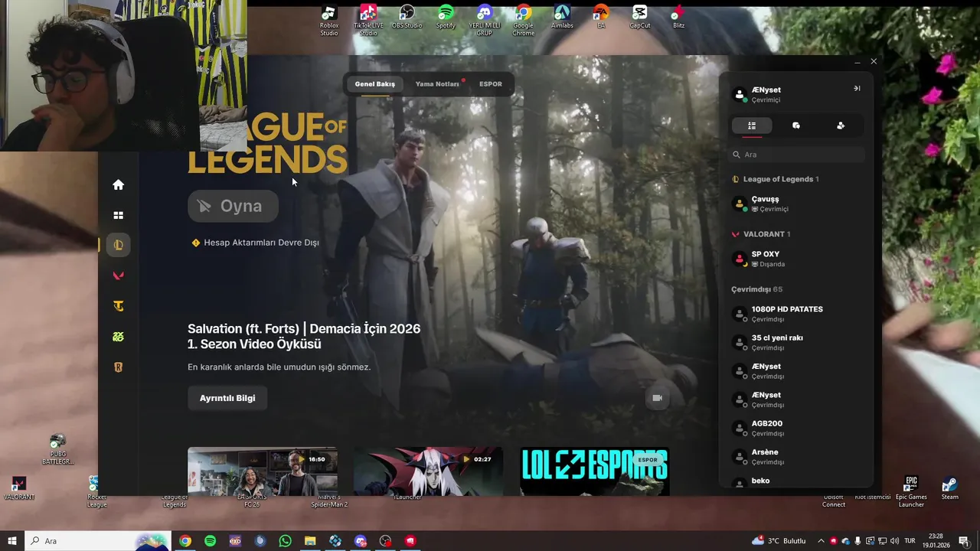Click the 3°C Bulutlu weather widget
Image resolution: width=980 pixels, height=551 pixels.
coord(779,541)
